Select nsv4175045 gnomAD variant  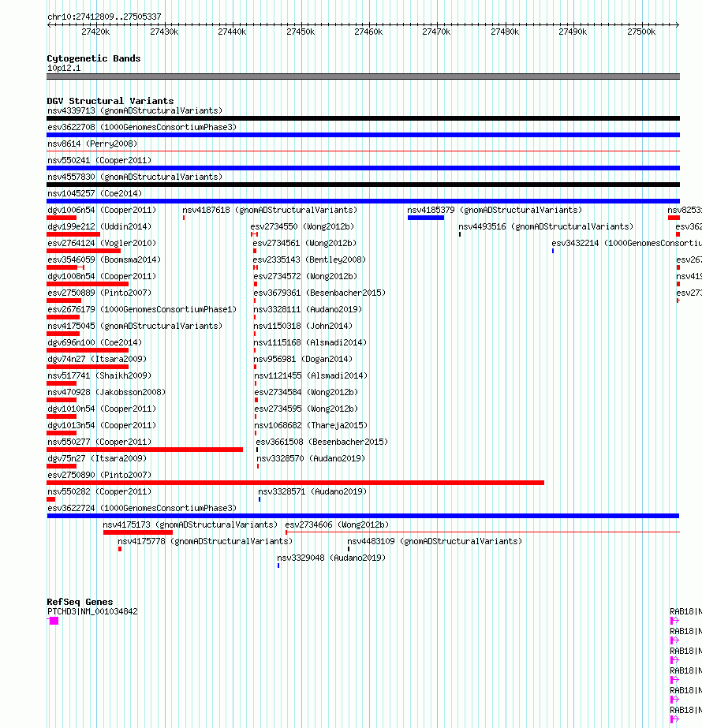(135, 326)
